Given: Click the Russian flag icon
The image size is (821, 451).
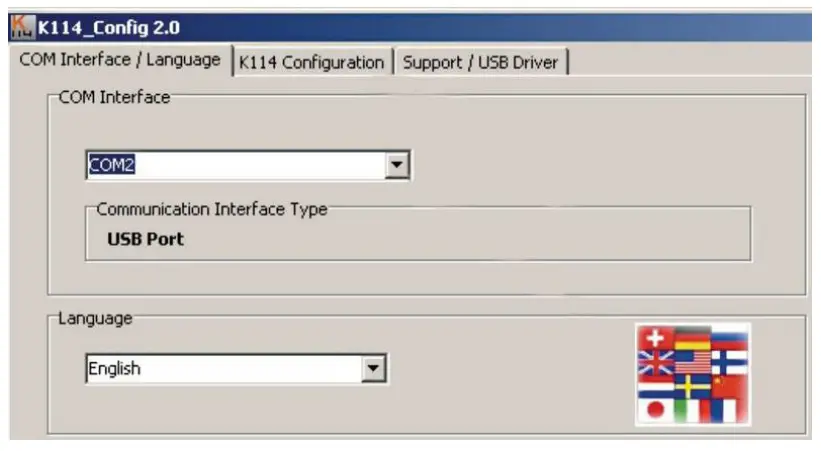Looking at the screenshot, I should (x=729, y=338).
